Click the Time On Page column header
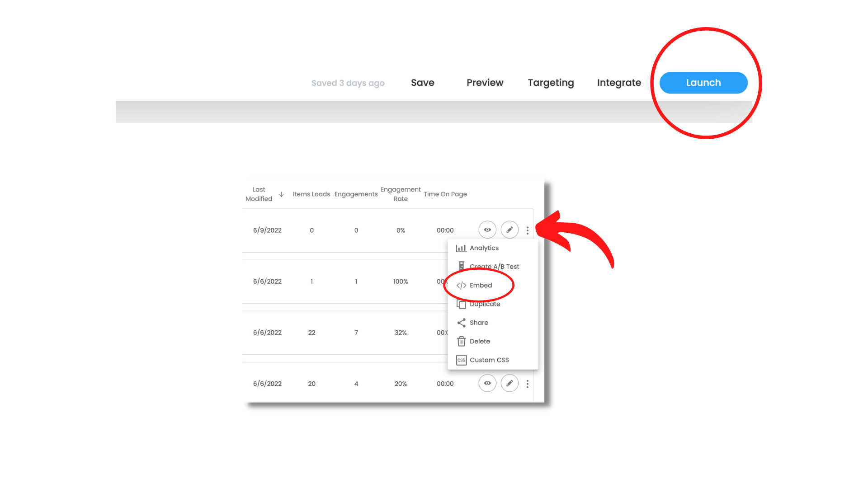 (x=445, y=194)
